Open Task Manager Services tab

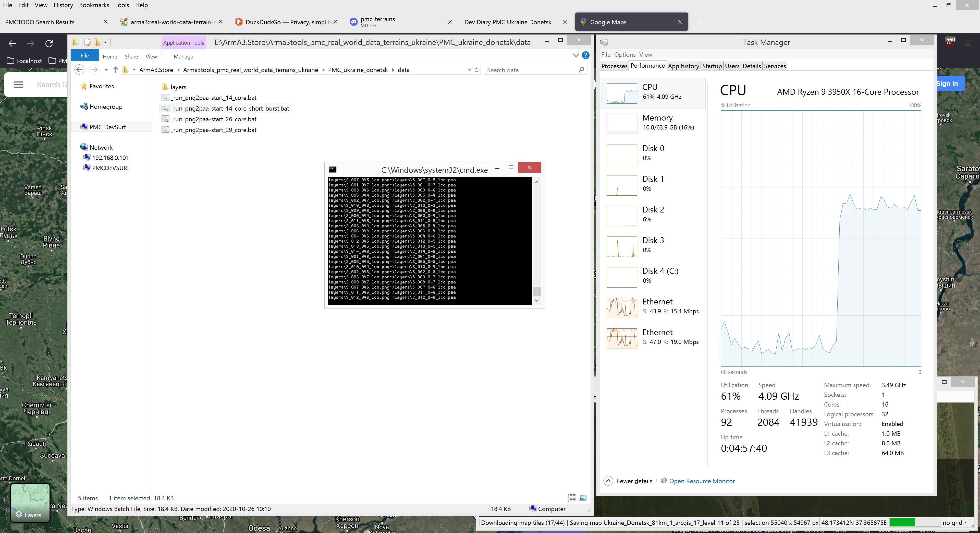pos(775,66)
